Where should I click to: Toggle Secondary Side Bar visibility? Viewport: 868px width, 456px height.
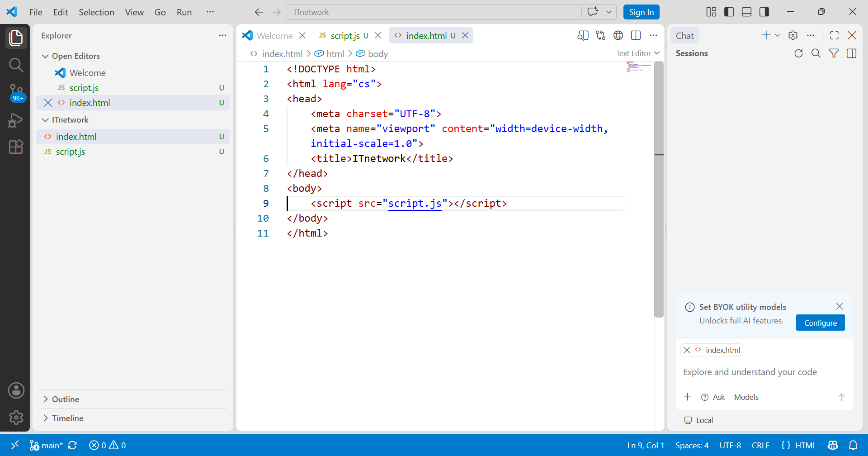pyautogui.click(x=764, y=12)
